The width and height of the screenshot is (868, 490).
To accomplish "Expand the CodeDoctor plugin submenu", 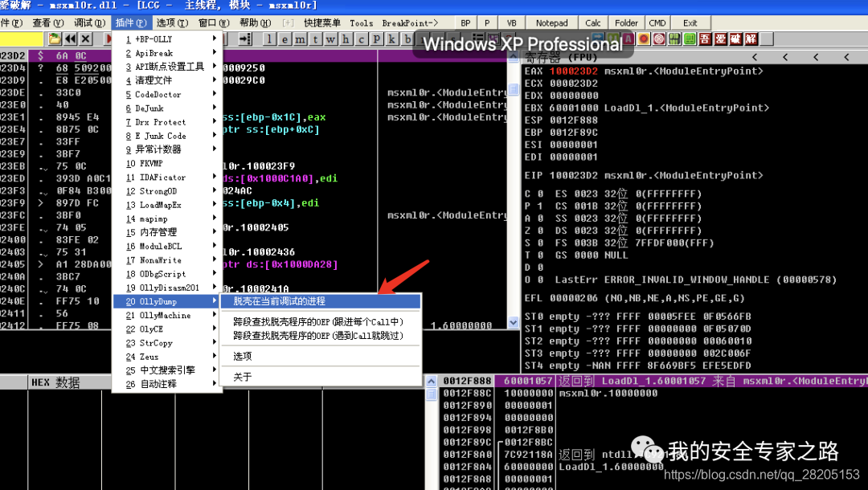I will point(167,95).
